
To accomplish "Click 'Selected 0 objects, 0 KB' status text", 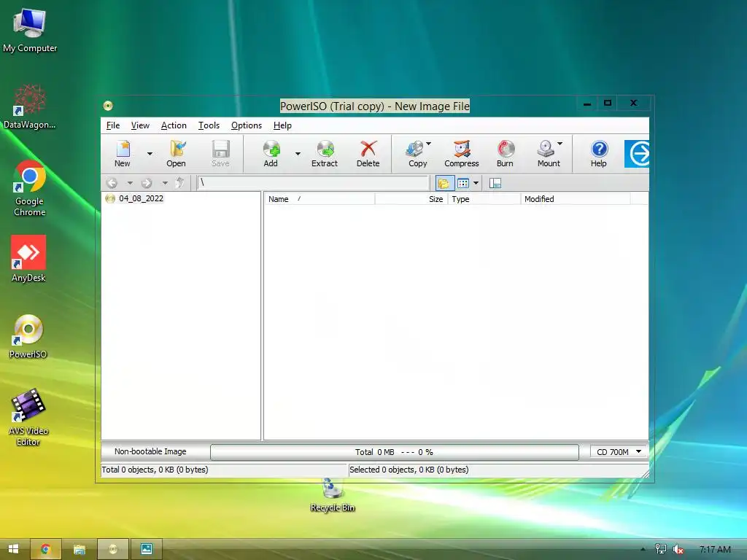I will click(409, 470).
